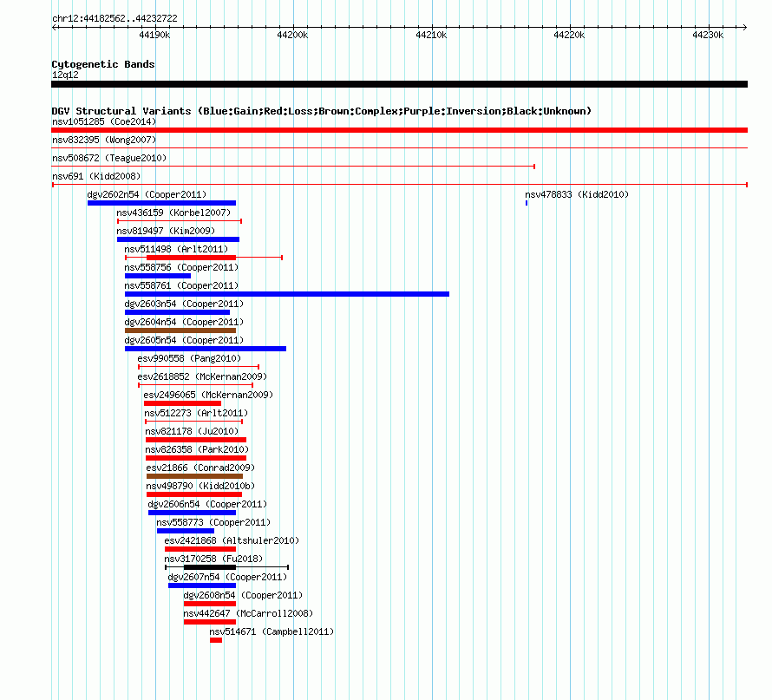Open the nsv821178 (Ju2010) label
772x700 pixels.
tap(192, 431)
